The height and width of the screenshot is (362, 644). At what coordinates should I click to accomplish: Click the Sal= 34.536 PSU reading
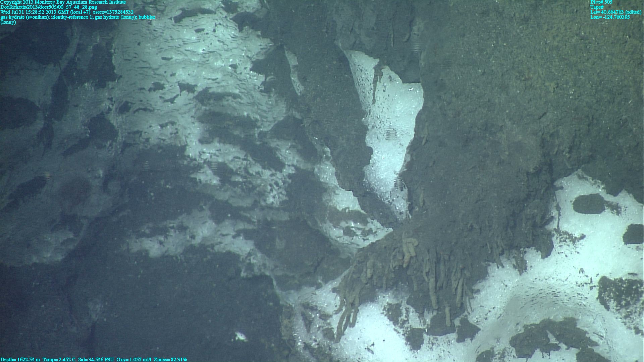click(x=96, y=359)
